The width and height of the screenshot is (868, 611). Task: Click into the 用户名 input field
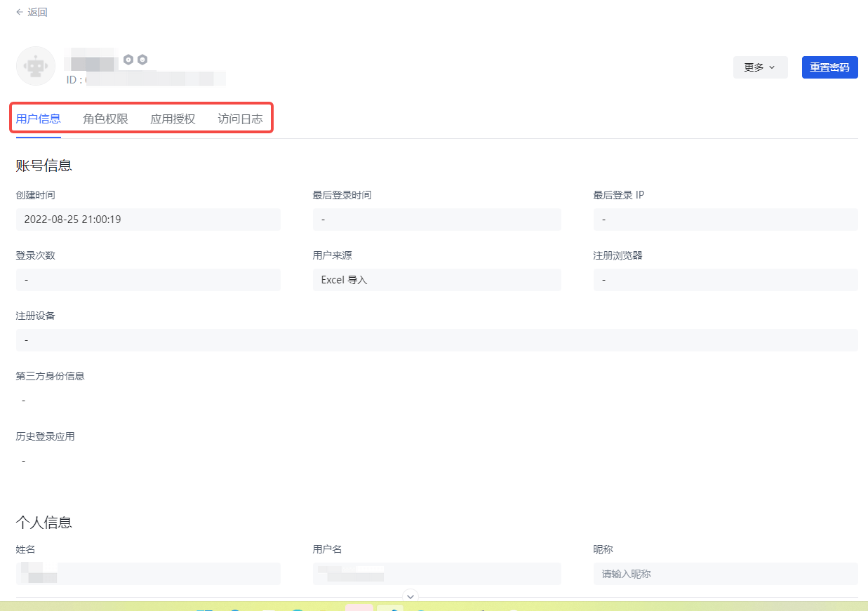(x=436, y=574)
